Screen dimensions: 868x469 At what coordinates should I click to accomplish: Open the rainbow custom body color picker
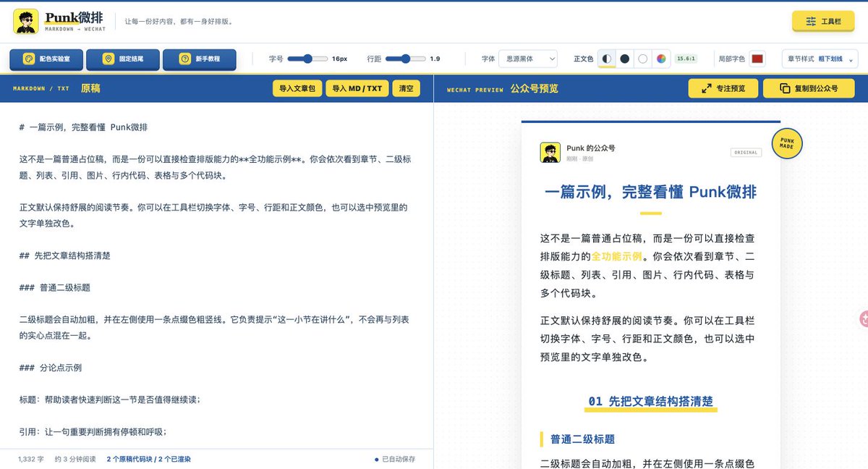(660, 59)
